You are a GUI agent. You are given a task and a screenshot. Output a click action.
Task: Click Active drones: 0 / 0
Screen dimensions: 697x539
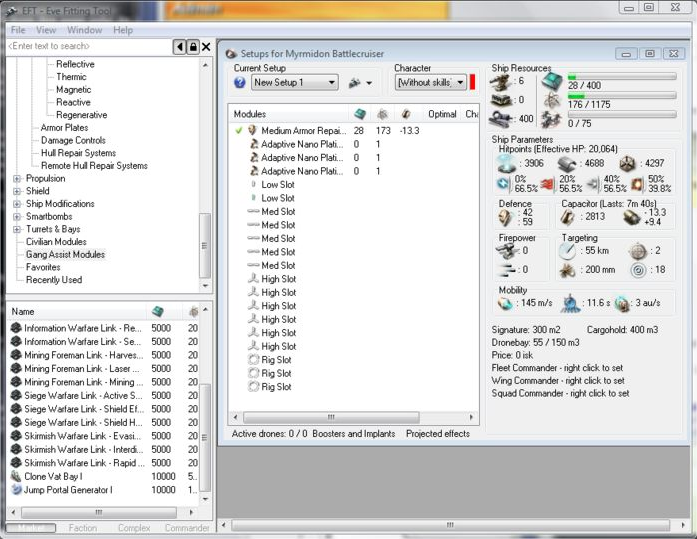(x=269, y=434)
